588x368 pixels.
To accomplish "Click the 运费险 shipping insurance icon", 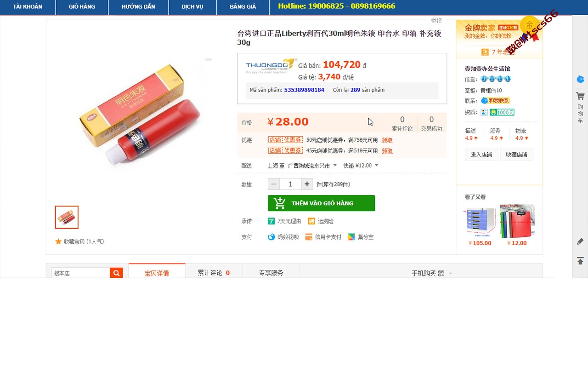I will click(x=311, y=221).
